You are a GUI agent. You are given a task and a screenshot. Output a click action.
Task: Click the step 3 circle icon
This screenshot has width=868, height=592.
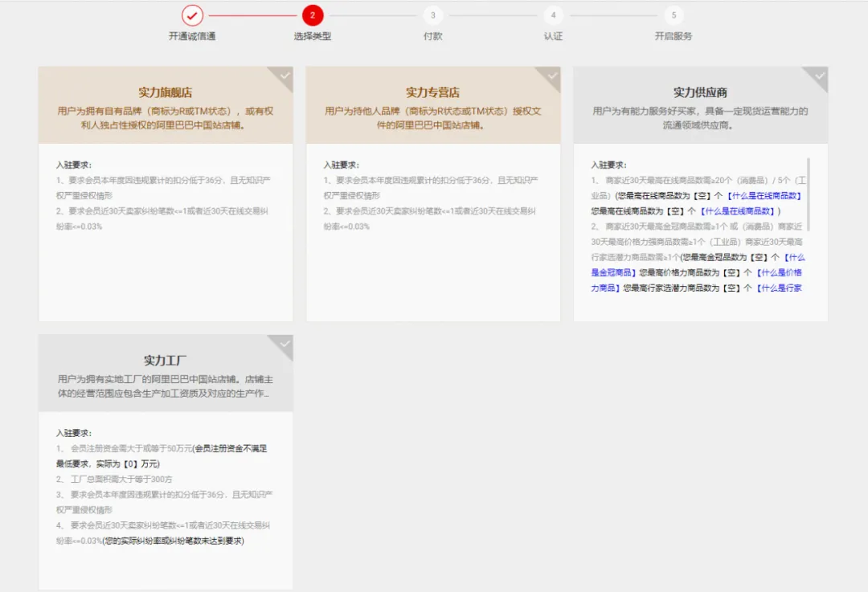tap(432, 15)
